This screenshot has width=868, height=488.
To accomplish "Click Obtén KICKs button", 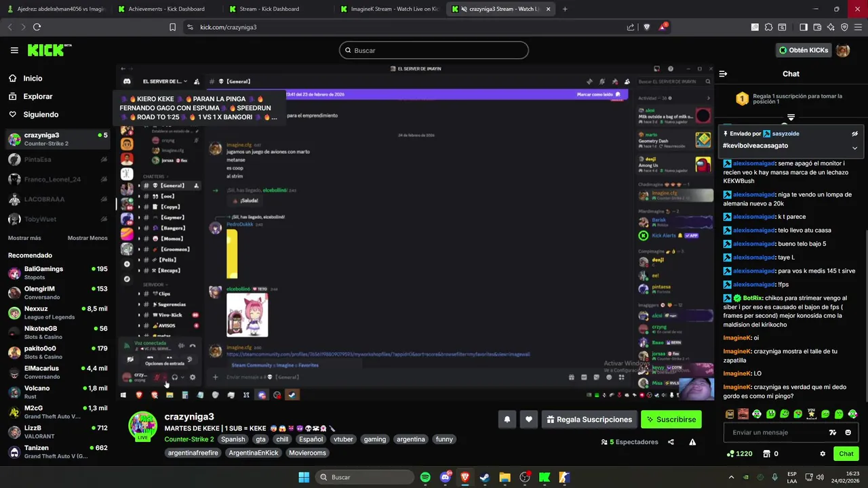I will coord(804,50).
